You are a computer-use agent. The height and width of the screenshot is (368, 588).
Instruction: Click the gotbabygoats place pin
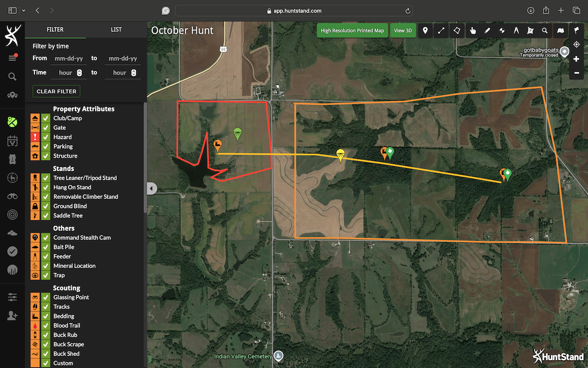pos(565,51)
